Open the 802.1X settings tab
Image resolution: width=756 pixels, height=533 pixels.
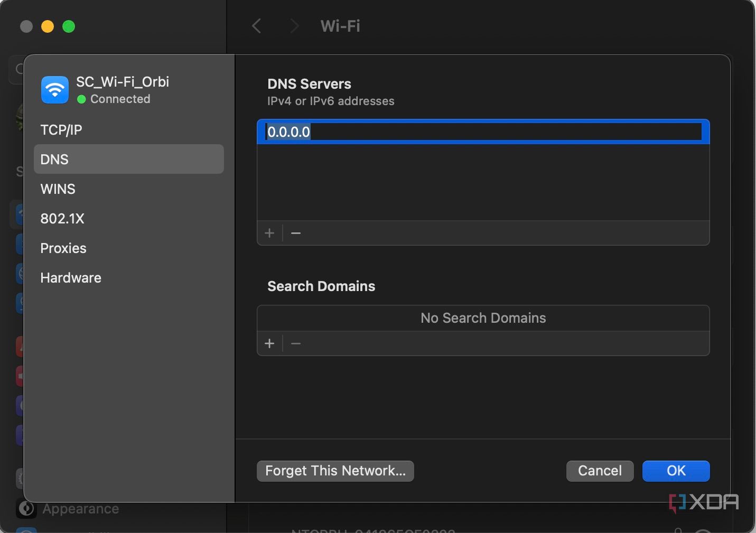pyautogui.click(x=62, y=219)
